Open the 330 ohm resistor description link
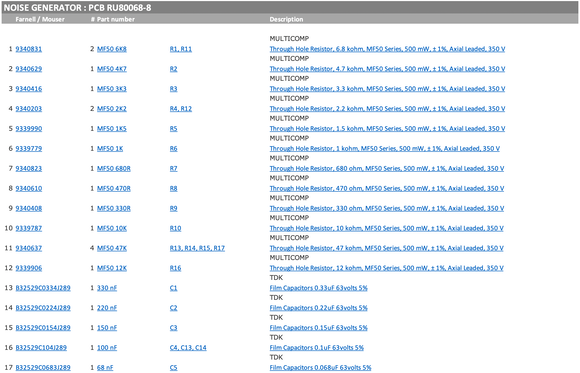Image resolution: width=580 pixels, height=373 pixels. pos(387,209)
